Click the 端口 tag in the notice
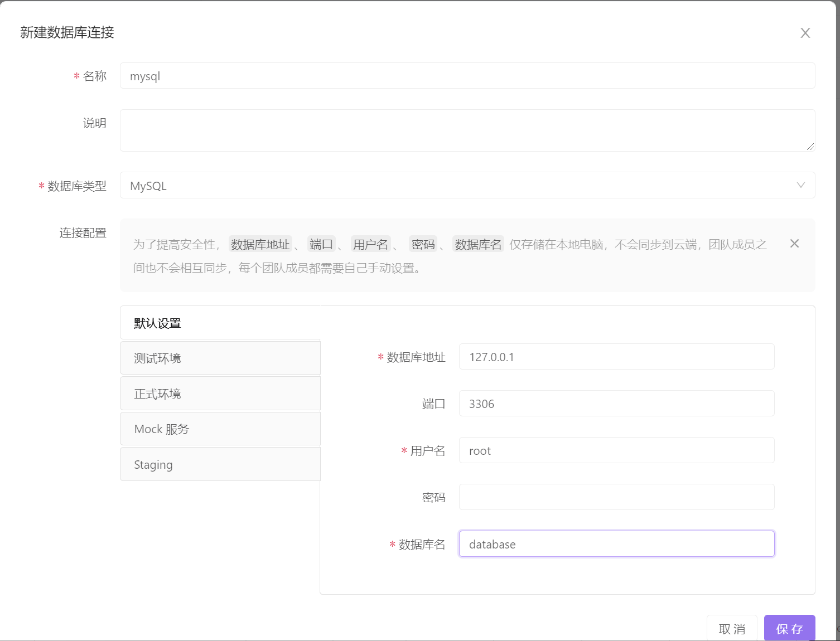 pyautogui.click(x=321, y=244)
